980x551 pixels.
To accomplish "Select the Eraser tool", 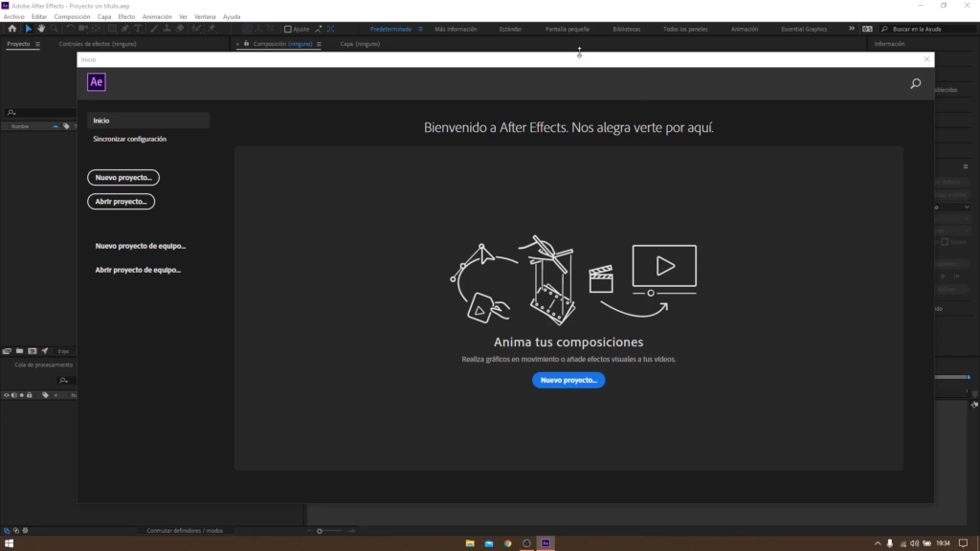I will coord(180,29).
